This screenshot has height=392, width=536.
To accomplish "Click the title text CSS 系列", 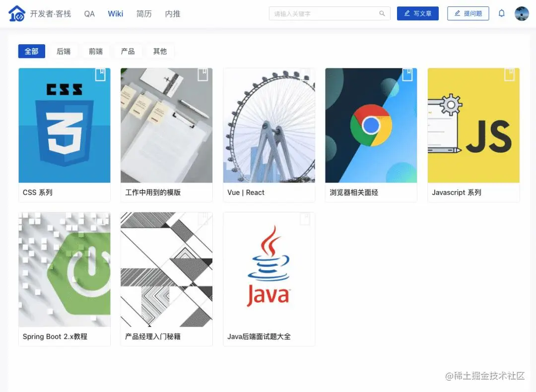I will pos(38,193).
